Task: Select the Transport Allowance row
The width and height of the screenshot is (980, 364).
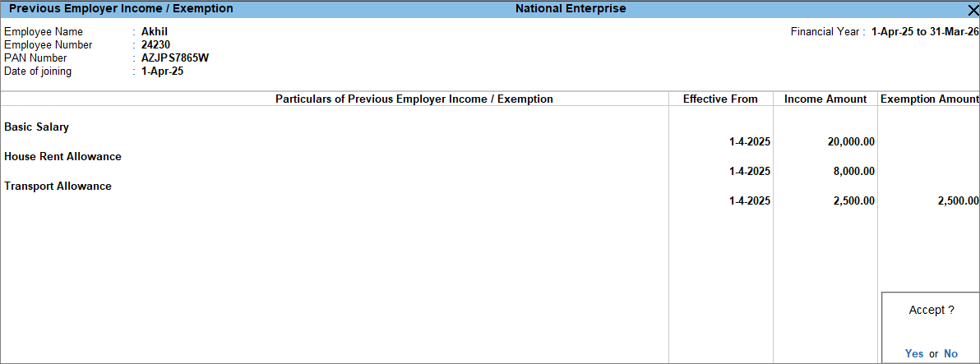Action: pyautogui.click(x=58, y=187)
